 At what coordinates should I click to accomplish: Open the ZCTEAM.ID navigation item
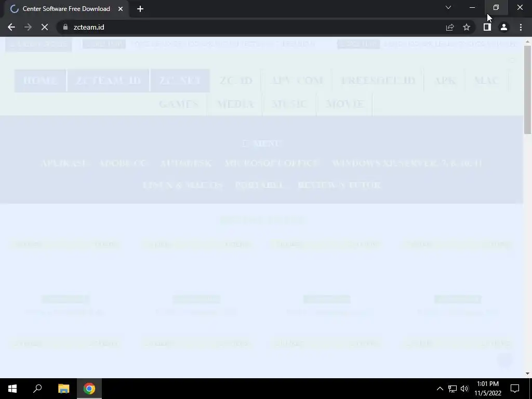[108, 81]
